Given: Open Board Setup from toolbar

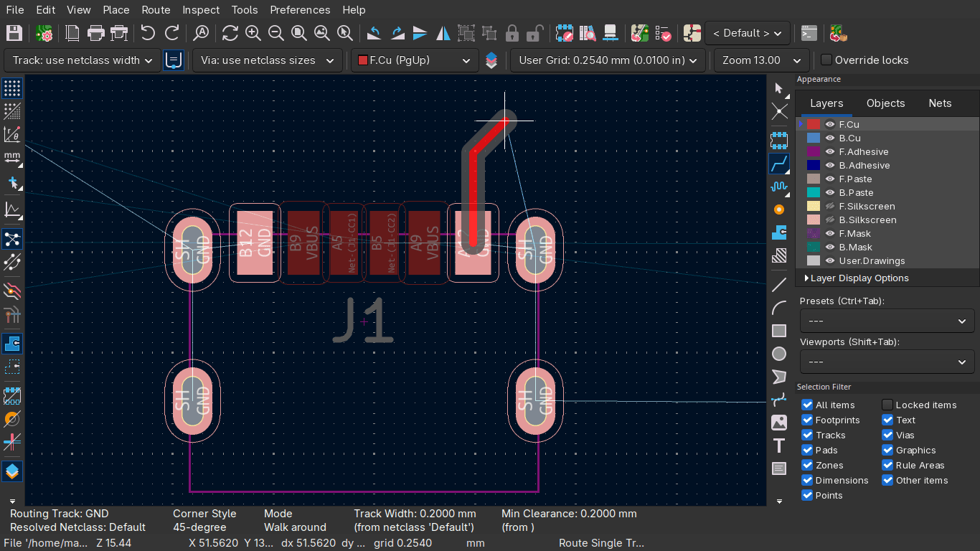Looking at the screenshot, I should tap(44, 33).
